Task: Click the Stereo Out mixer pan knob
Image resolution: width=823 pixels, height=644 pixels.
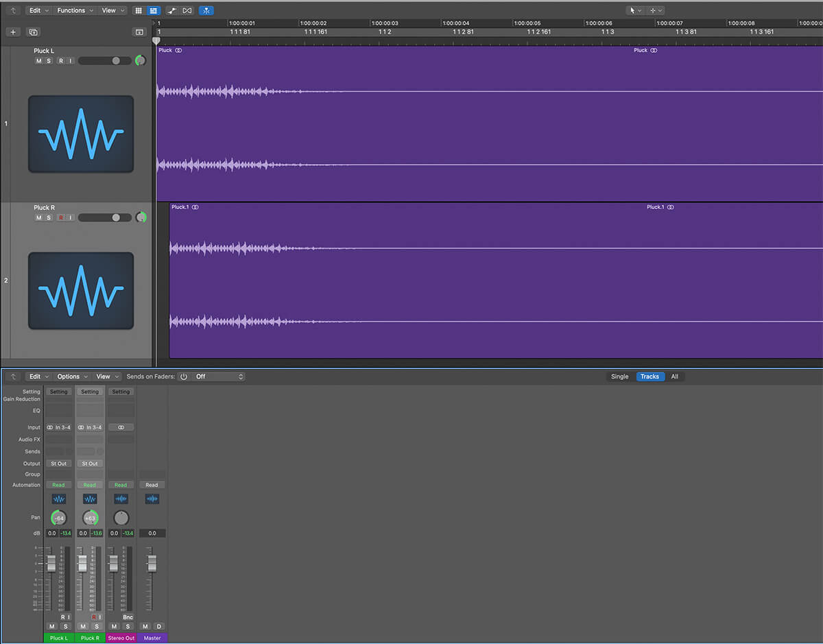Action: 121,518
